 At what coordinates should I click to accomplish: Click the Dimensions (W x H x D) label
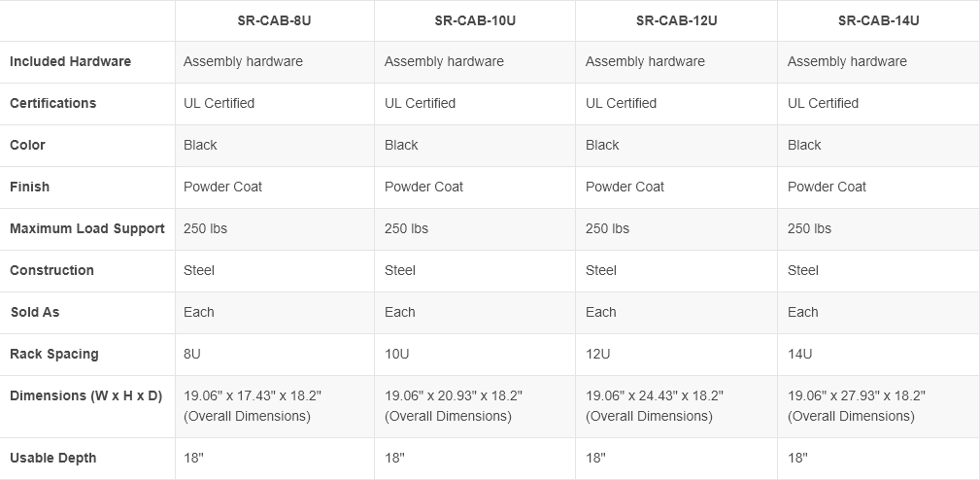coord(85,395)
